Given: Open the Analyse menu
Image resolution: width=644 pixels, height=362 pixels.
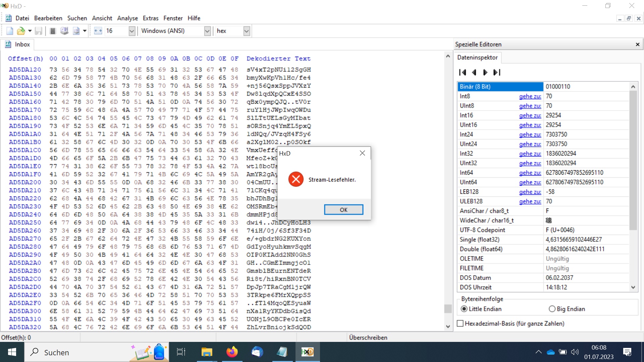Looking at the screenshot, I should click(x=127, y=18).
